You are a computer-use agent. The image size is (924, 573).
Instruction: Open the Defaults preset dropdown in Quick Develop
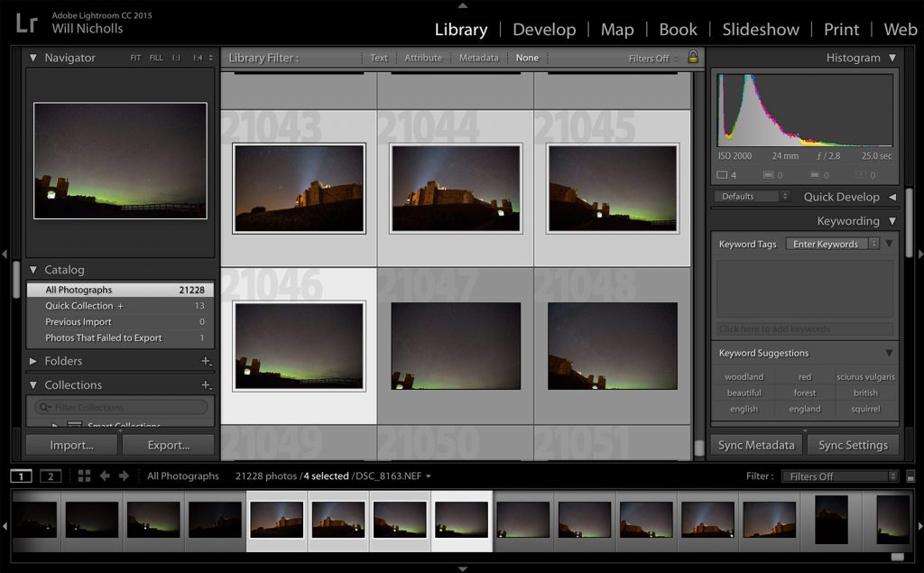[x=752, y=196]
